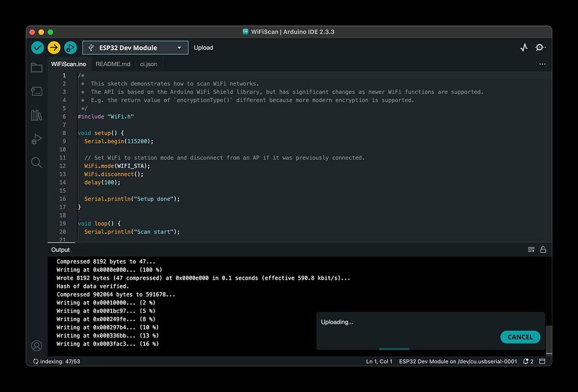The width and height of the screenshot is (578, 392).
Task: Click the Output panel vertical scrollbar
Action: click(549, 339)
